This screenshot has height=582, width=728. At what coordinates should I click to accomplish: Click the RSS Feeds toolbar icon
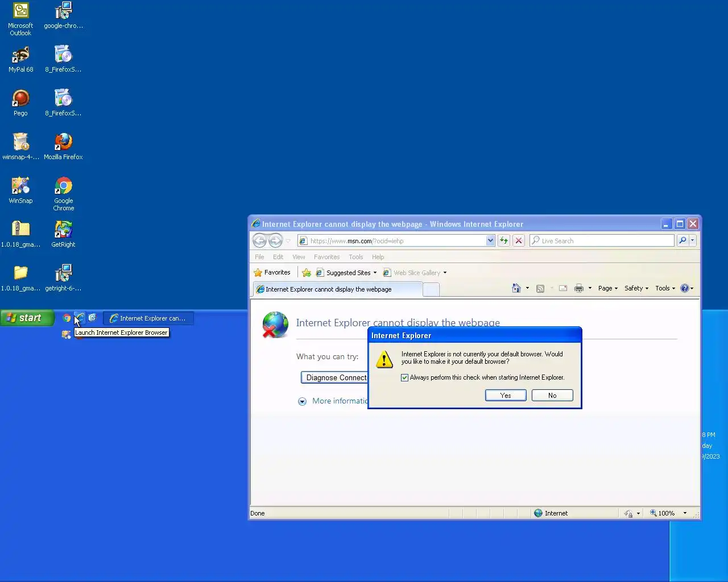coord(540,288)
